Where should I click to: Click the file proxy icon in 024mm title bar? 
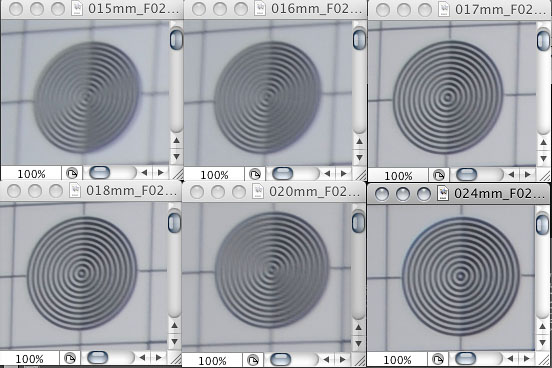[x=443, y=193]
